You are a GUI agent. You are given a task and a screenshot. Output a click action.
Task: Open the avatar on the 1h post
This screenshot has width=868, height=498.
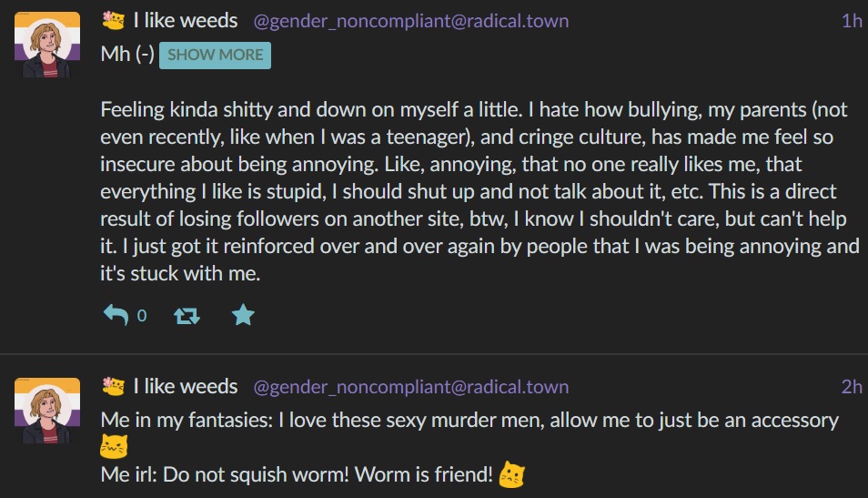[x=47, y=45]
